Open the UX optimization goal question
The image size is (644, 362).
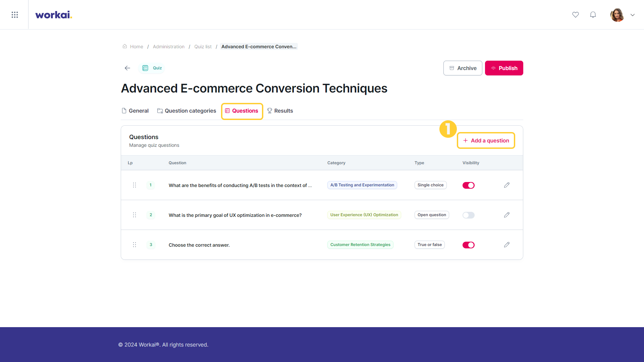point(235,215)
